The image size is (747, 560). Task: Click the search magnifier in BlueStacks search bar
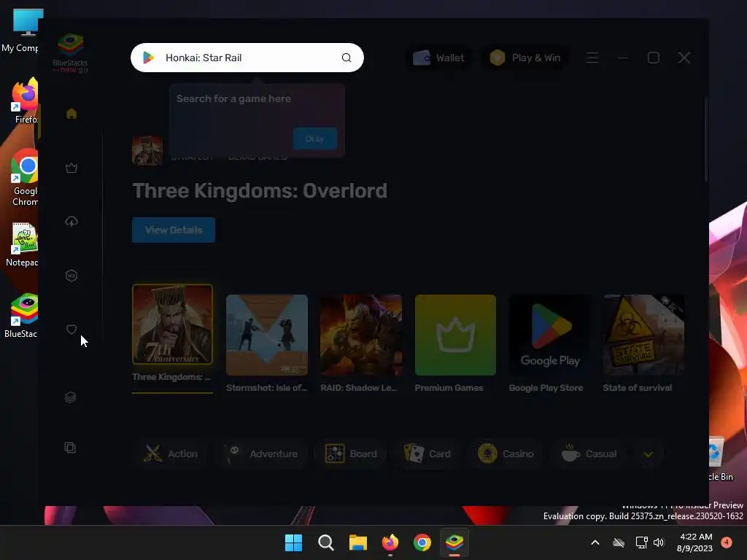point(347,58)
